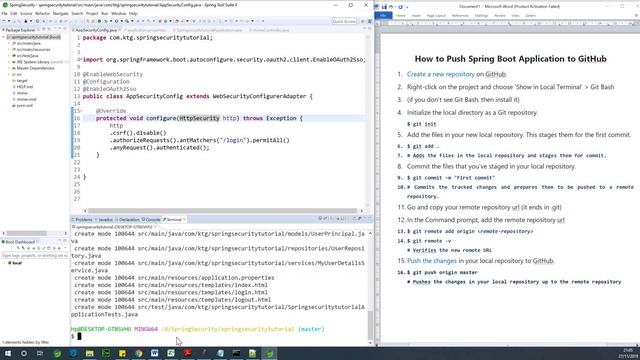Viewport: 640px width, 360px height.
Task: Close the Terminal view tab
Action: pyautogui.click(x=184, y=220)
